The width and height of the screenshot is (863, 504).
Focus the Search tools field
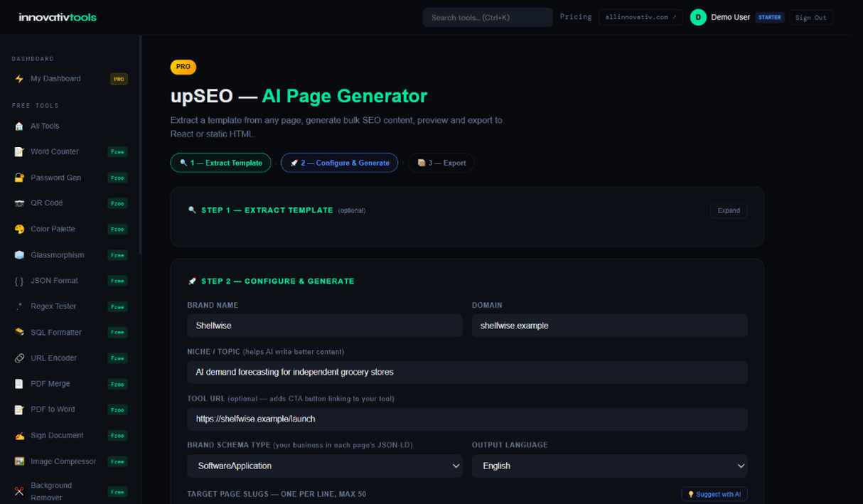point(488,17)
